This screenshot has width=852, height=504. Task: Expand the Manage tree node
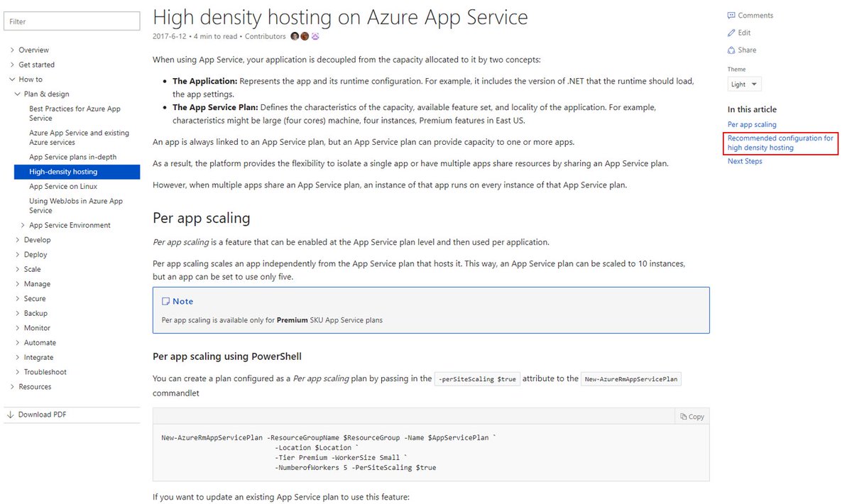pyautogui.click(x=18, y=284)
